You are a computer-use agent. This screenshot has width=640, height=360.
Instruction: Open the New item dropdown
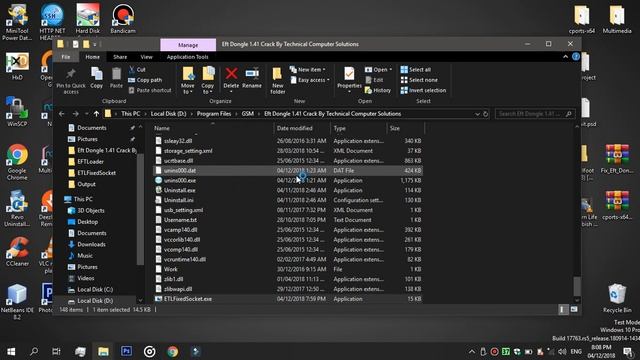[x=308, y=69]
